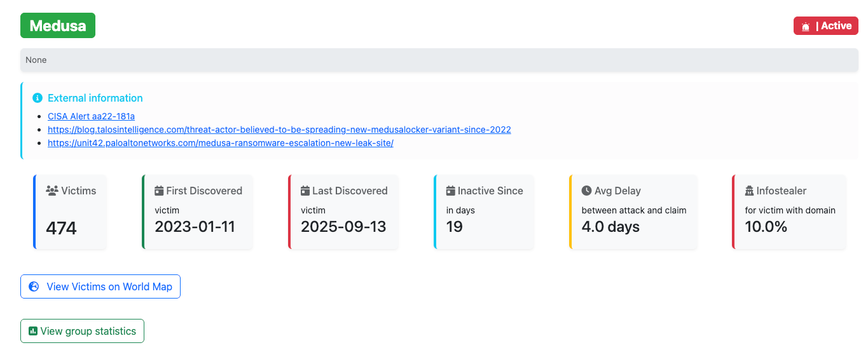Image resolution: width=868 pixels, height=350 pixels.
Task: Select the infostealer value 10.0%
Action: click(766, 227)
